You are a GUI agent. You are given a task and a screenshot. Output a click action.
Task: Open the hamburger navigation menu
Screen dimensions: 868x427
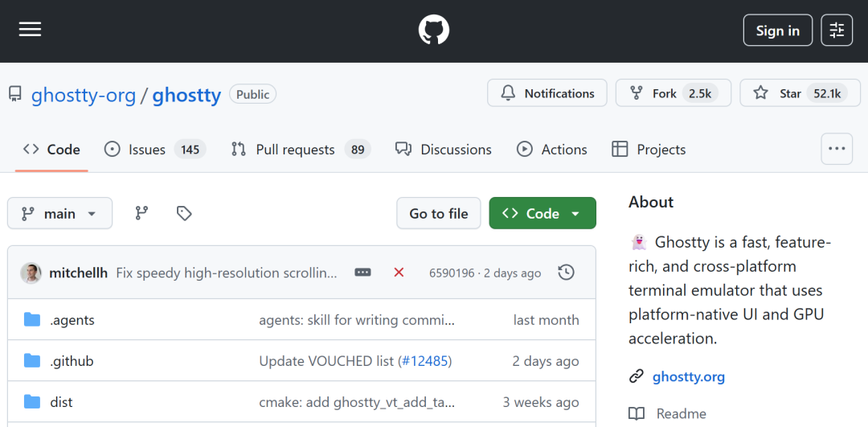30,30
